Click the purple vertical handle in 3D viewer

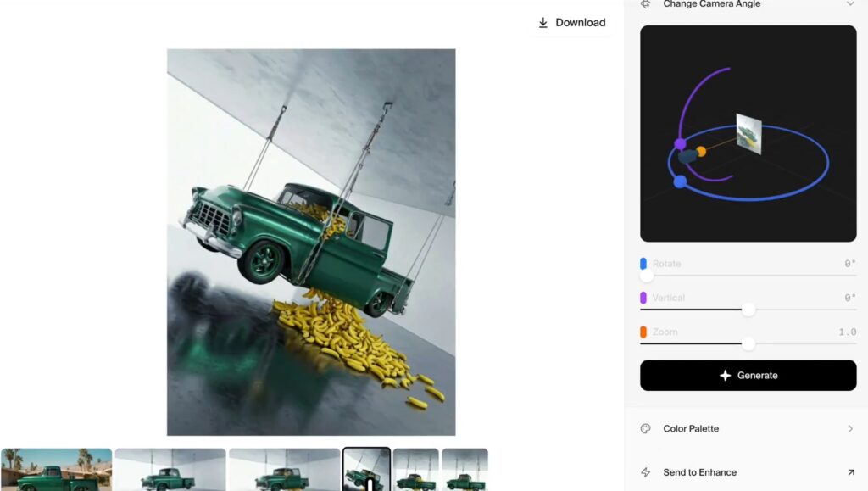coord(680,144)
